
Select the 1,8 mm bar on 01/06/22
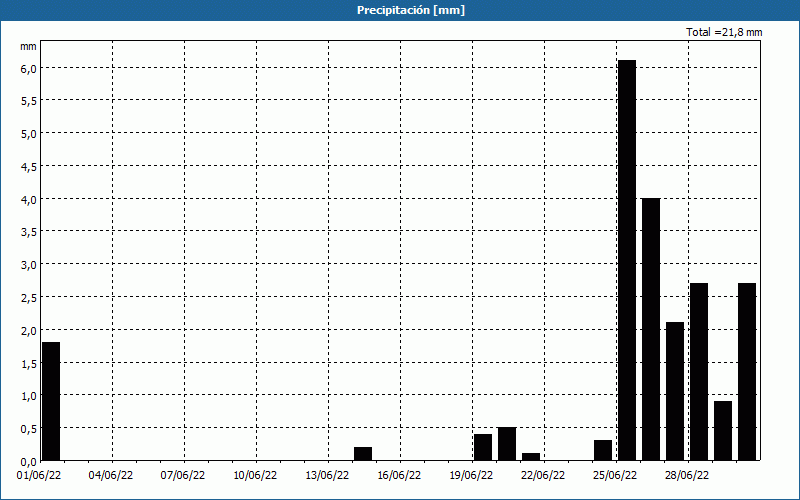tap(51, 401)
